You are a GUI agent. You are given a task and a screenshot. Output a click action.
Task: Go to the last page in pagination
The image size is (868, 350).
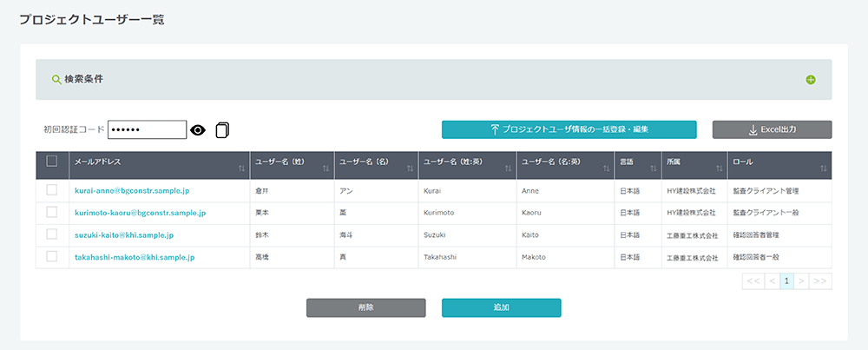(x=820, y=281)
